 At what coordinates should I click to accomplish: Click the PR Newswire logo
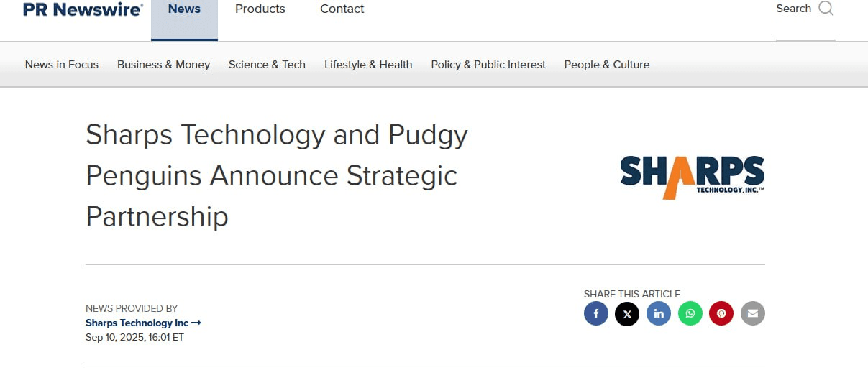(x=83, y=9)
